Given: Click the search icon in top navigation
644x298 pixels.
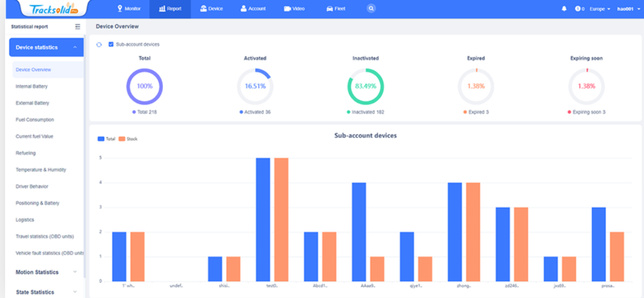Looking at the screenshot, I should (371, 9).
